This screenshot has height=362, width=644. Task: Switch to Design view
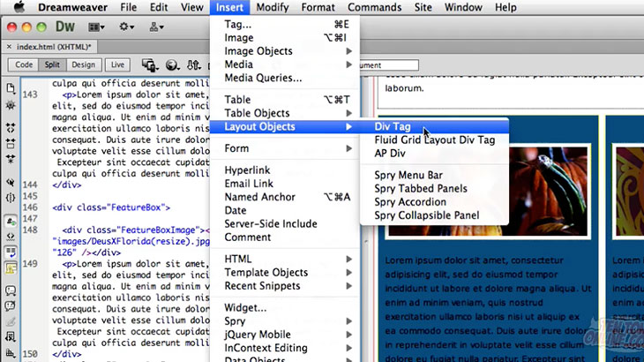click(84, 65)
